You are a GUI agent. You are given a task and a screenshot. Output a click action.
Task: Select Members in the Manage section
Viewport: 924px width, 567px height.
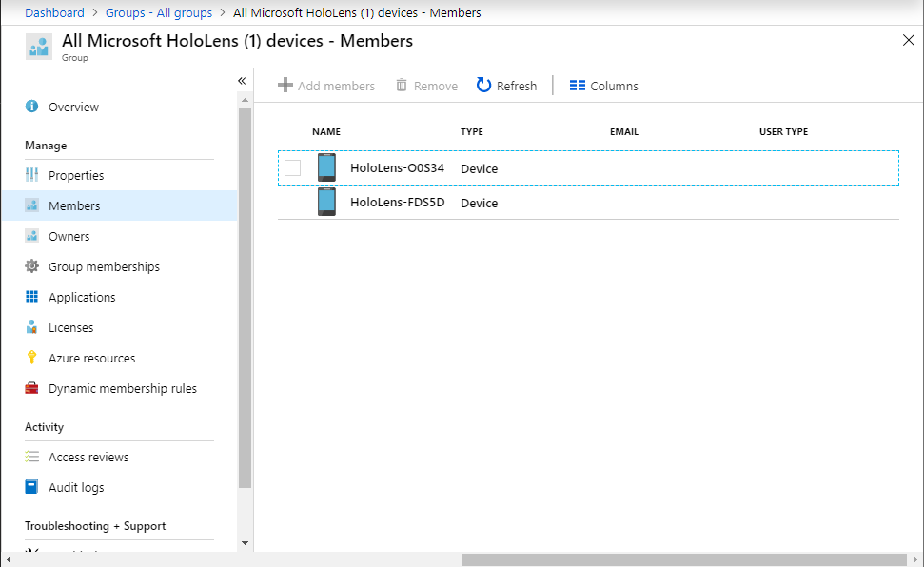74,205
